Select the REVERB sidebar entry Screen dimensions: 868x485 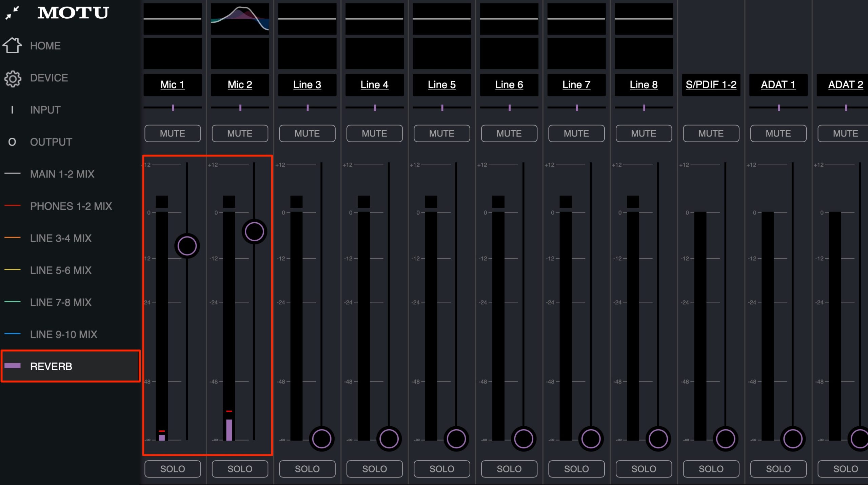coord(71,366)
